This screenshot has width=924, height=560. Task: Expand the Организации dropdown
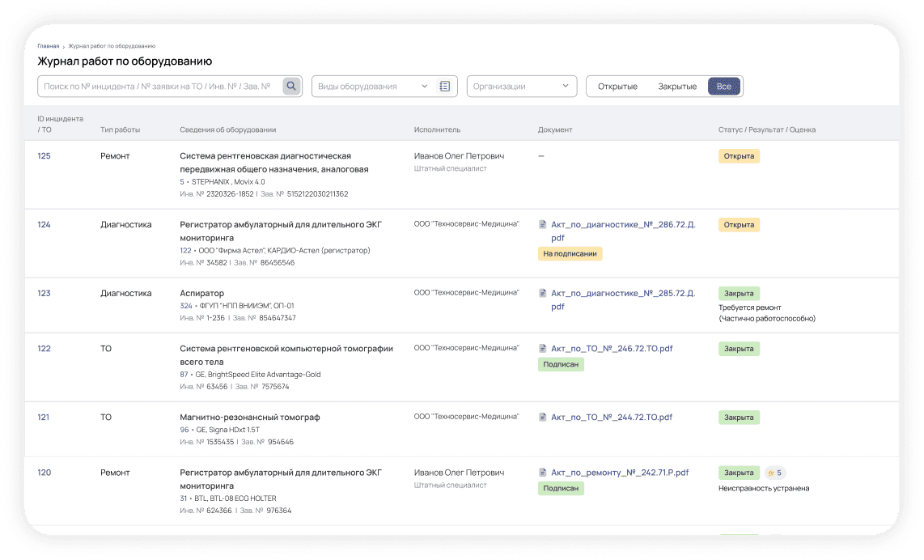522,86
